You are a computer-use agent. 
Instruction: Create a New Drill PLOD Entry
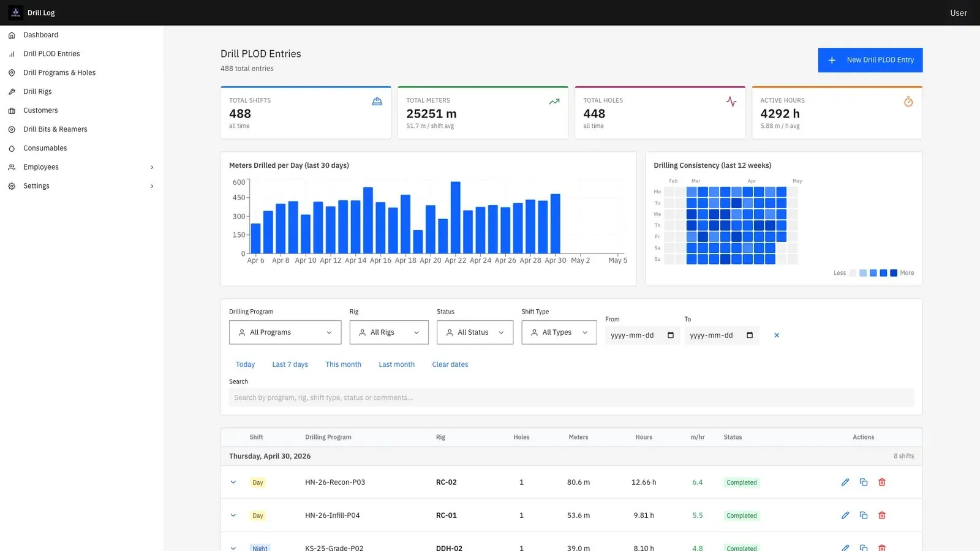(x=870, y=60)
